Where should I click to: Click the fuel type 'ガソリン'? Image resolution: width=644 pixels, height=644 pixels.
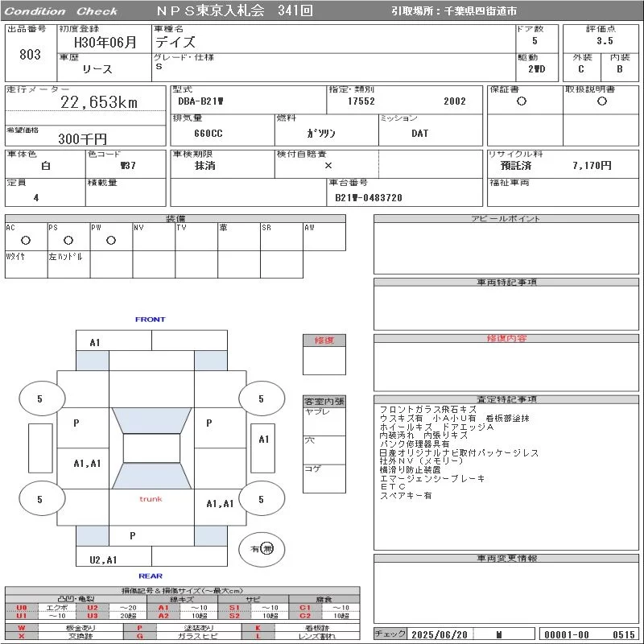click(x=320, y=134)
